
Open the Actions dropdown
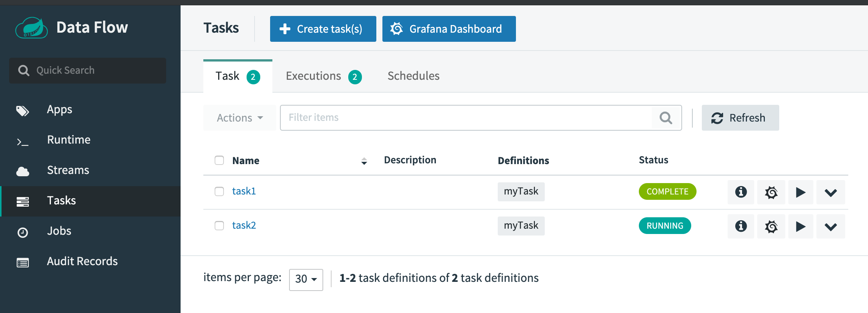point(240,118)
